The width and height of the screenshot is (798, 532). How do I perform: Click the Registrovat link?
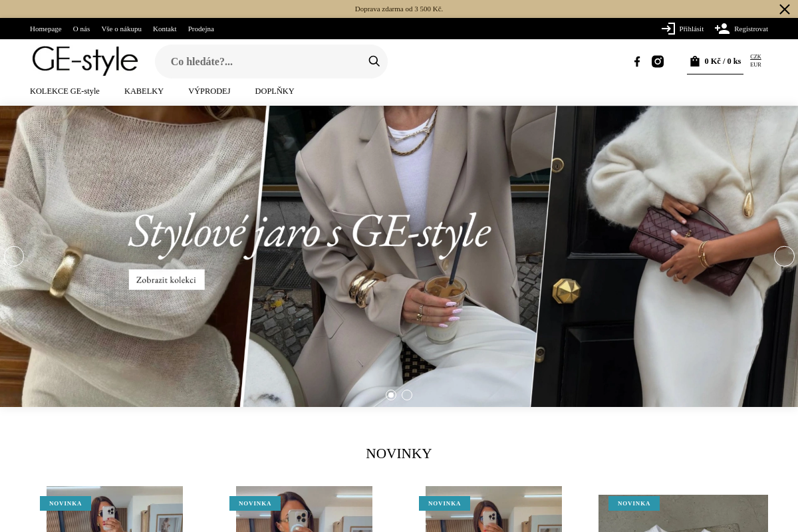coord(751,29)
